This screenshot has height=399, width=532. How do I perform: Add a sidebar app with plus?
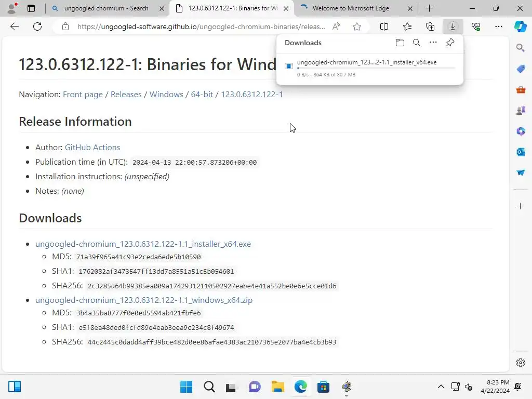click(x=521, y=206)
